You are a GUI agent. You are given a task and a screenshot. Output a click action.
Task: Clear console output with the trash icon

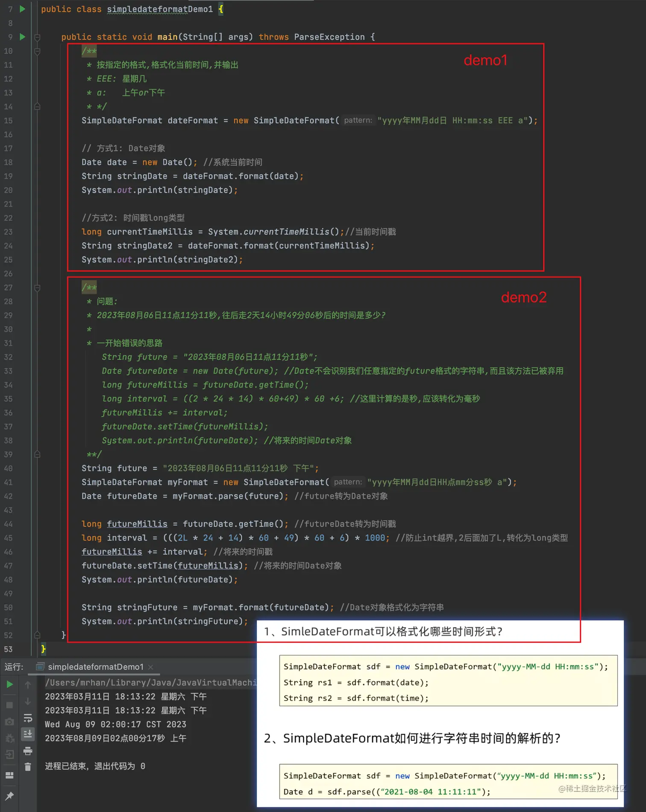[28, 767]
